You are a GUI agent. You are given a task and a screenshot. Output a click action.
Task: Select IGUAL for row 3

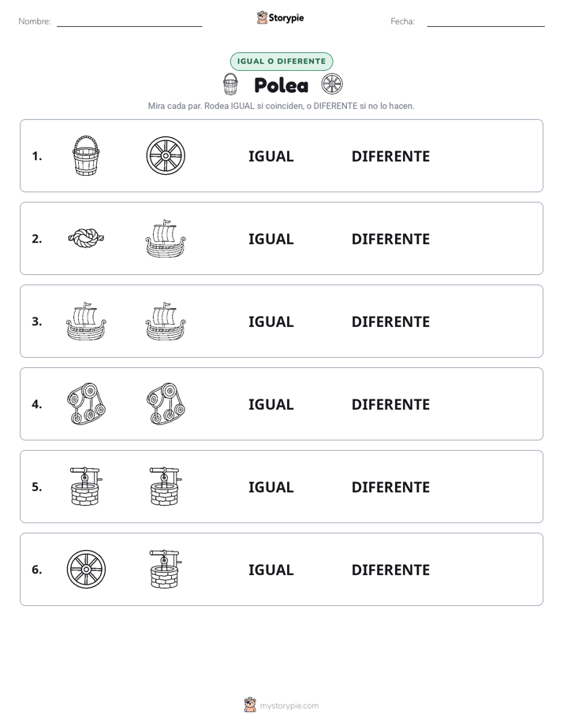270,321
